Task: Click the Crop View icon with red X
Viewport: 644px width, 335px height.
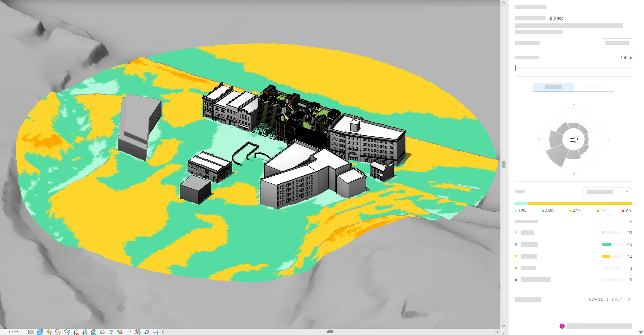Action: pyautogui.click(x=76, y=332)
